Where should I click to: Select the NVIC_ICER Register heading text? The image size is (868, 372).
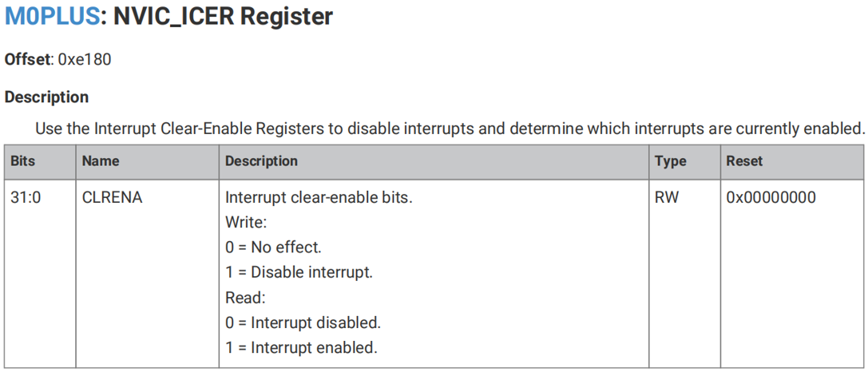click(x=223, y=17)
